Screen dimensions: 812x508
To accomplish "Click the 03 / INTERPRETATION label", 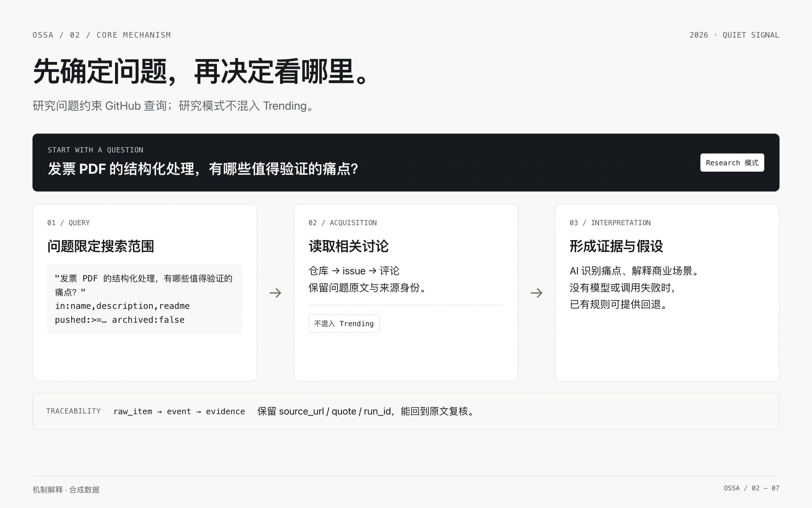I will (610, 223).
